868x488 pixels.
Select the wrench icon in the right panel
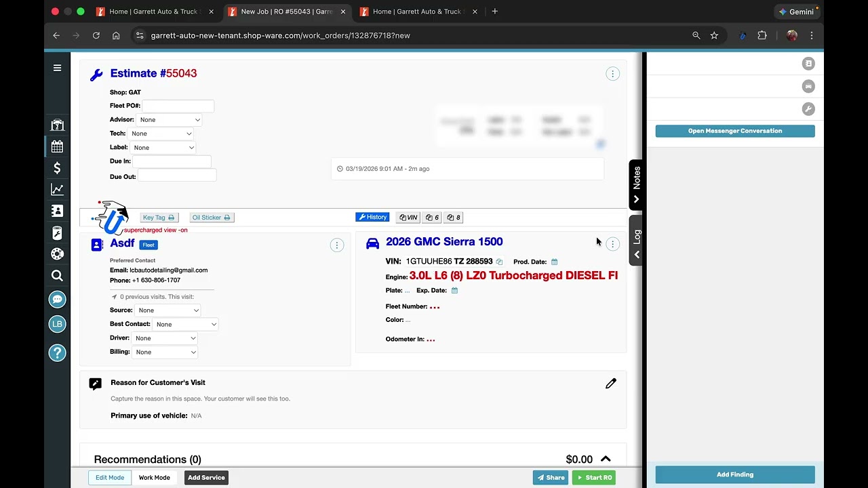point(808,108)
